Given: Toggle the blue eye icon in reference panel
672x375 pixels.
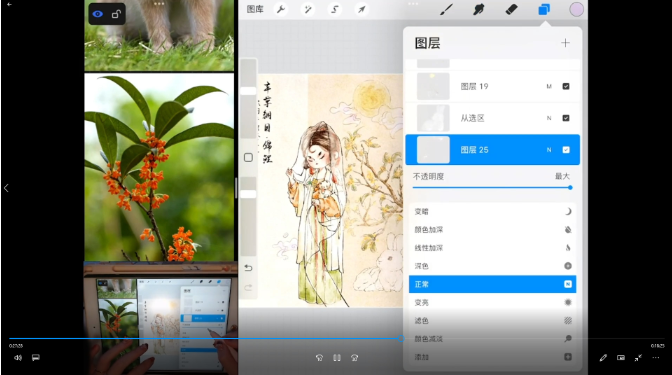Looking at the screenshot, I should click(98, 14).
